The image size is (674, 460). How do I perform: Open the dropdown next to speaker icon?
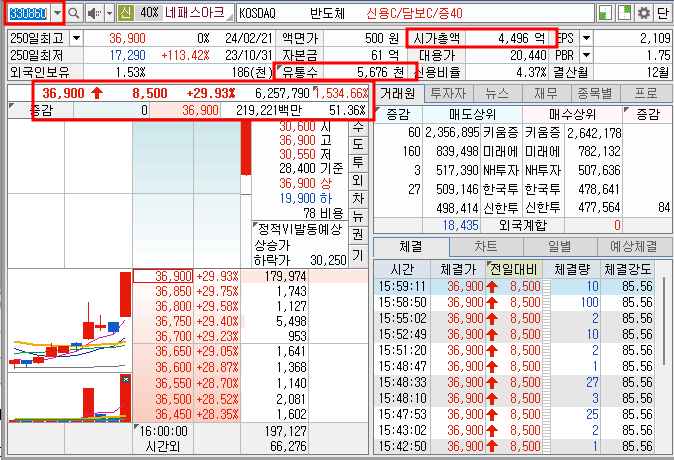109,13
